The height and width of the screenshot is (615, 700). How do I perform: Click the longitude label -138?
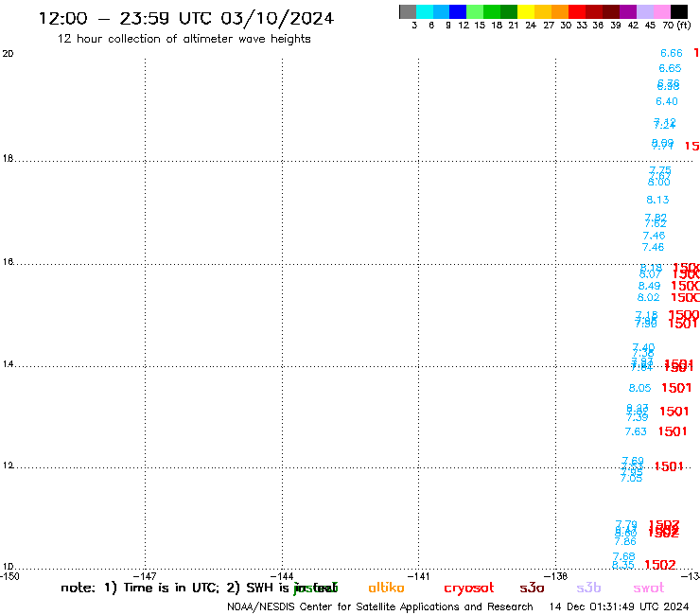pyautogui.click(x=556, y=576)
